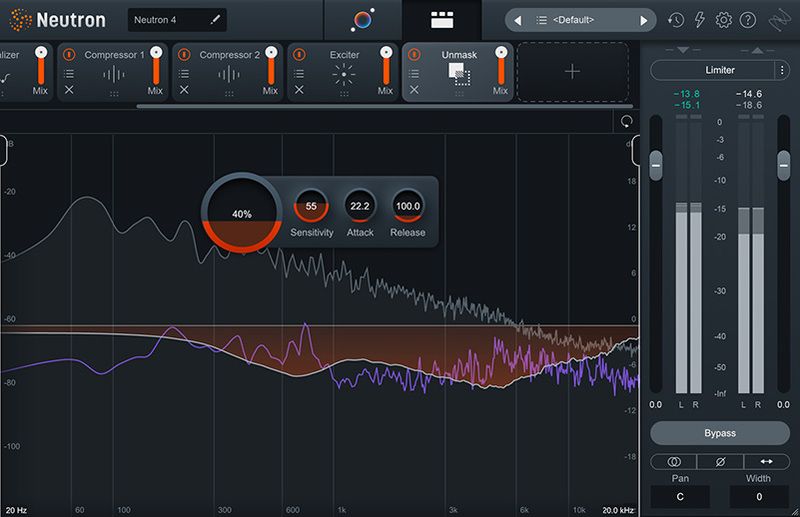
Task: Bypass the Unmask module power button
Action: (413, 55)
